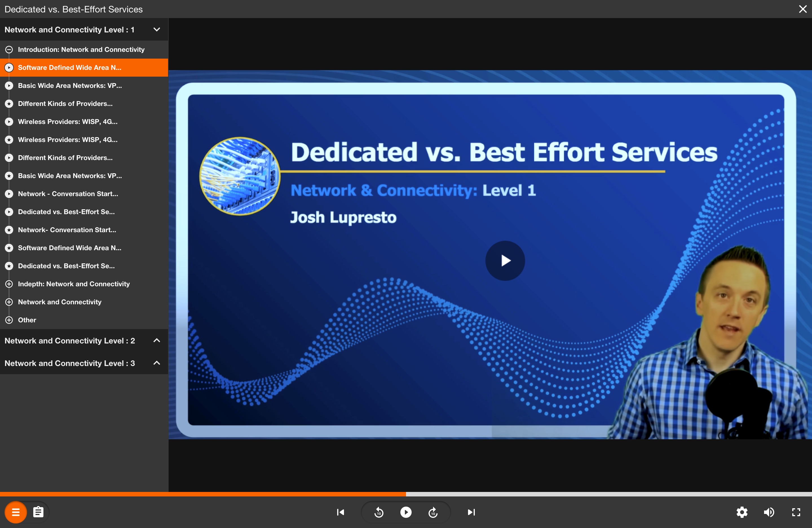Open Wireless Providers: WISP, 4G item with star icon
The height and width of the screenshot is (528, 812).
(84, 140)
